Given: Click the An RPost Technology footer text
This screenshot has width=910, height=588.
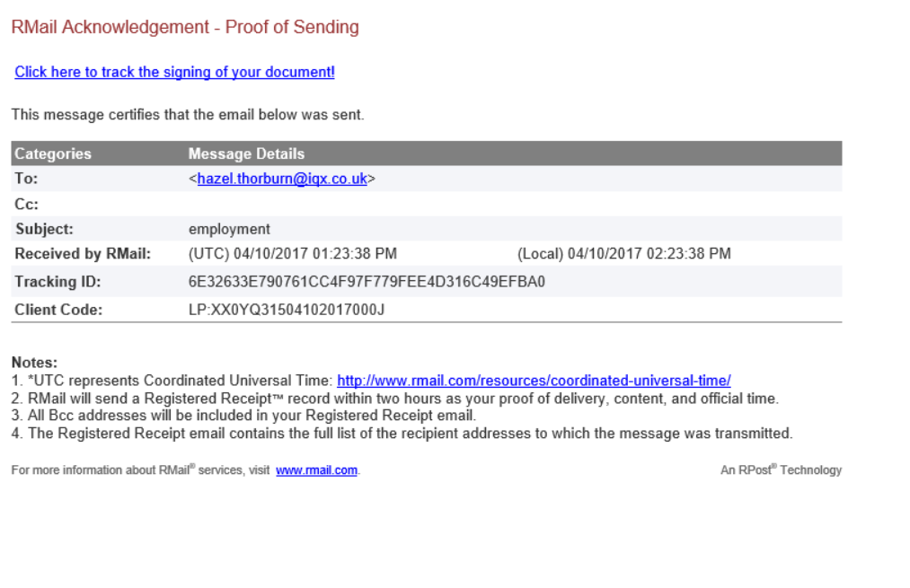Looking at the screenshot, I should [x=782, y=470].
